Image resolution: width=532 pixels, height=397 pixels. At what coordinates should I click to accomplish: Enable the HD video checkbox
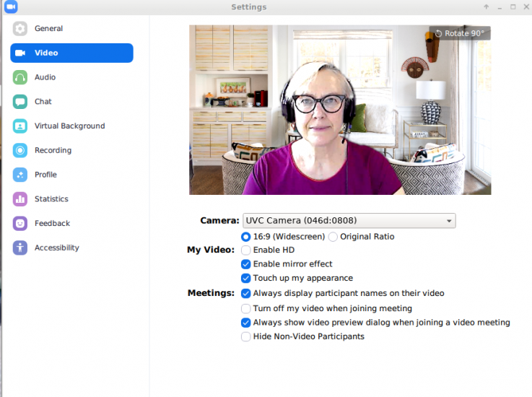[x=246, y=250]
